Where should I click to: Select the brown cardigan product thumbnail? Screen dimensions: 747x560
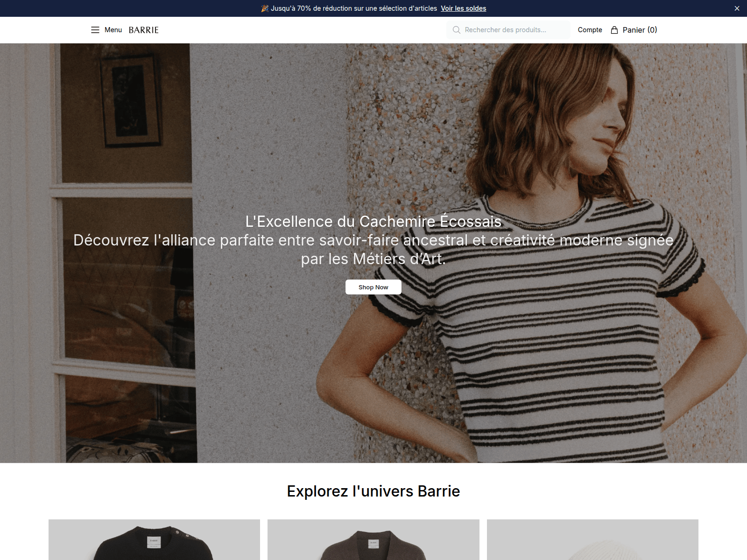373,539
